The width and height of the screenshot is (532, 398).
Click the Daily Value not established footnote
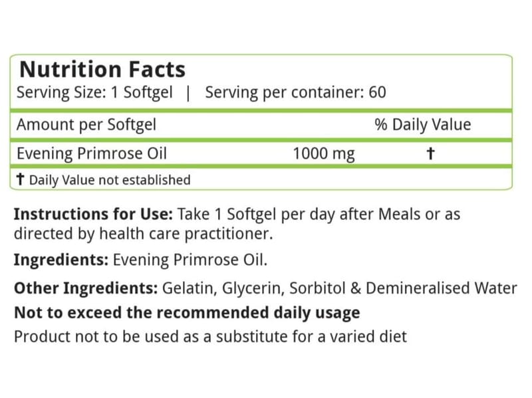click(110, 180)
